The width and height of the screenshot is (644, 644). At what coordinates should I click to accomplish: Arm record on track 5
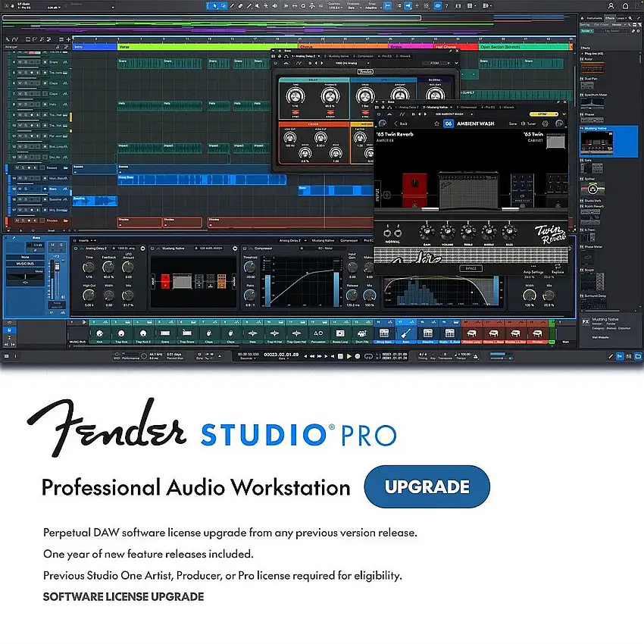click(x=32, y=73)
